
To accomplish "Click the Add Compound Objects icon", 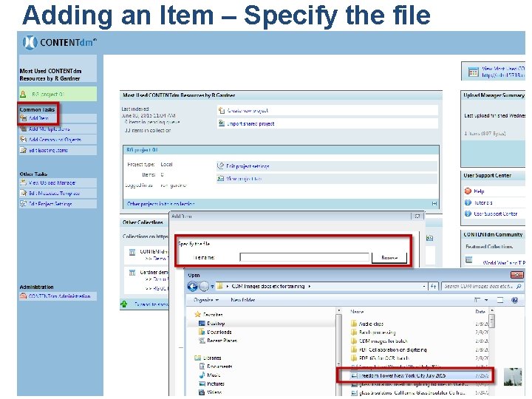I will [23, 140].
